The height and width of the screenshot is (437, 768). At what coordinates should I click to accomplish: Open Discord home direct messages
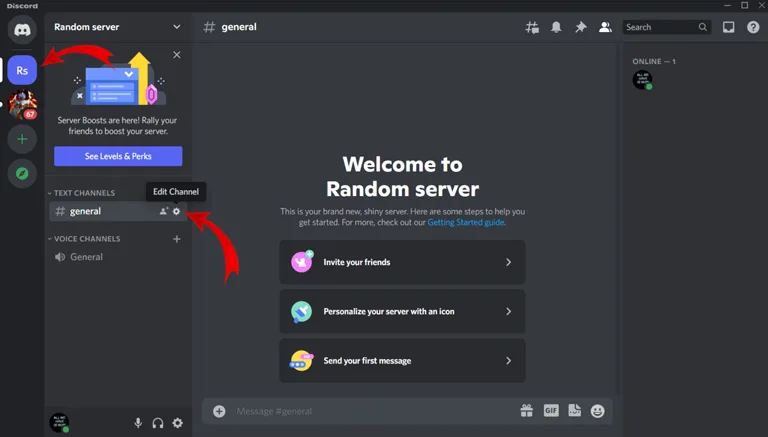click(22, 29)
